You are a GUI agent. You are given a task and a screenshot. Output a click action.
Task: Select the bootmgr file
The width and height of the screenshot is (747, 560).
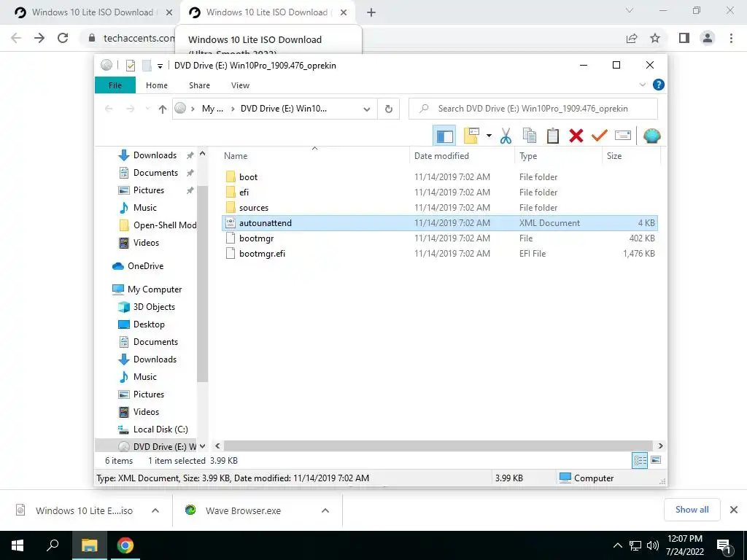tap(256, 238)
